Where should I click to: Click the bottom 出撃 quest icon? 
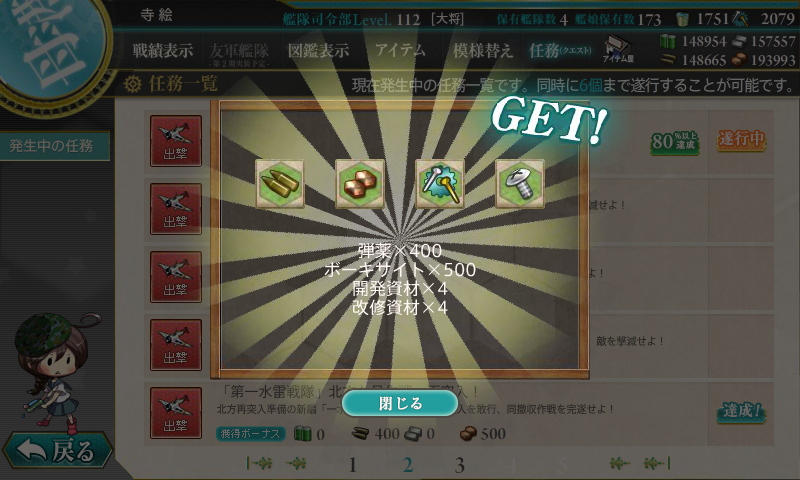click(x=176, y=413)
